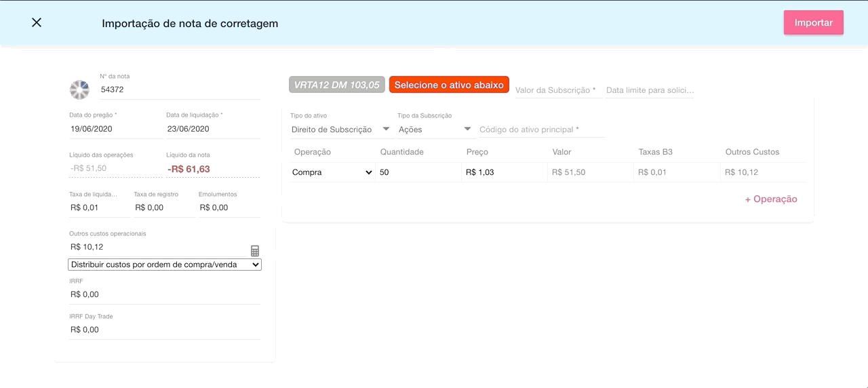Click the Data do pregão date field
The width and height of the screenshot is (868, 388).
(x=115, y=129)
